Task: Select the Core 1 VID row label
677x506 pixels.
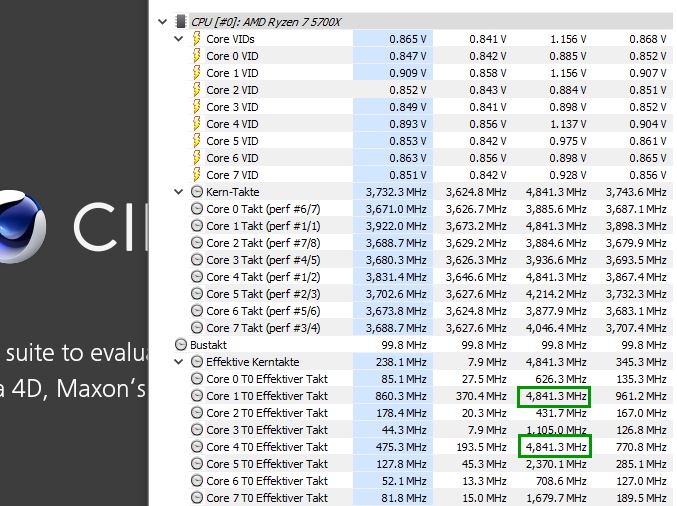Action: point(232,73)
